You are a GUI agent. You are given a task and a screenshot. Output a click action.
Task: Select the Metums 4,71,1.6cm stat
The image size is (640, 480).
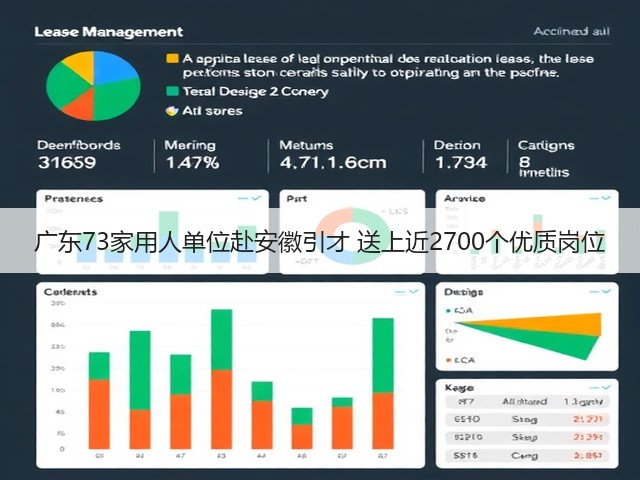pyautogui.click(x=333, y=155)
